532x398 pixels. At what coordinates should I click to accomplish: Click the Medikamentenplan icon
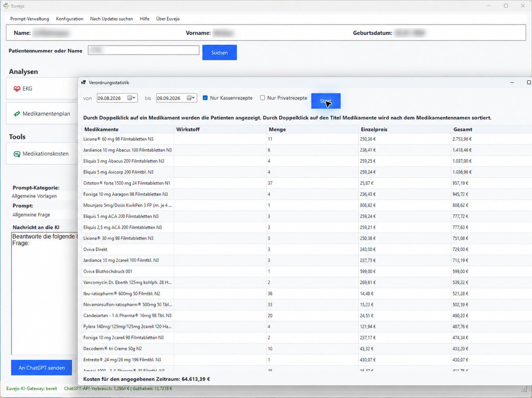(17, 114)
